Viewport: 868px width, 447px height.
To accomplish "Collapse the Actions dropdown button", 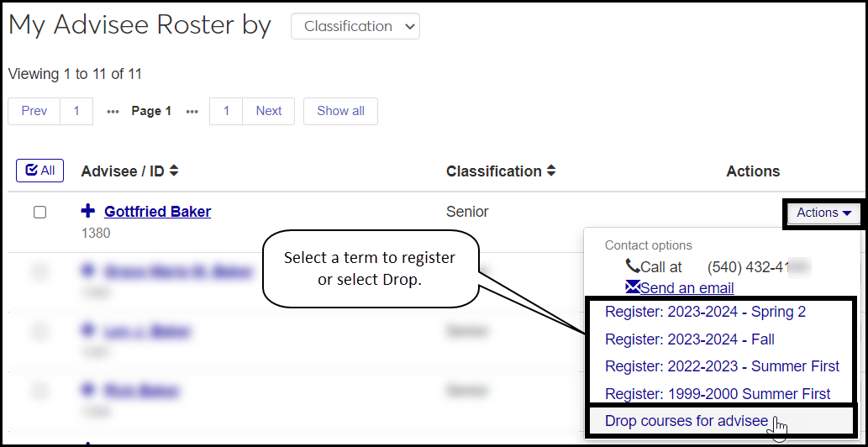I will tap(823, 213).
